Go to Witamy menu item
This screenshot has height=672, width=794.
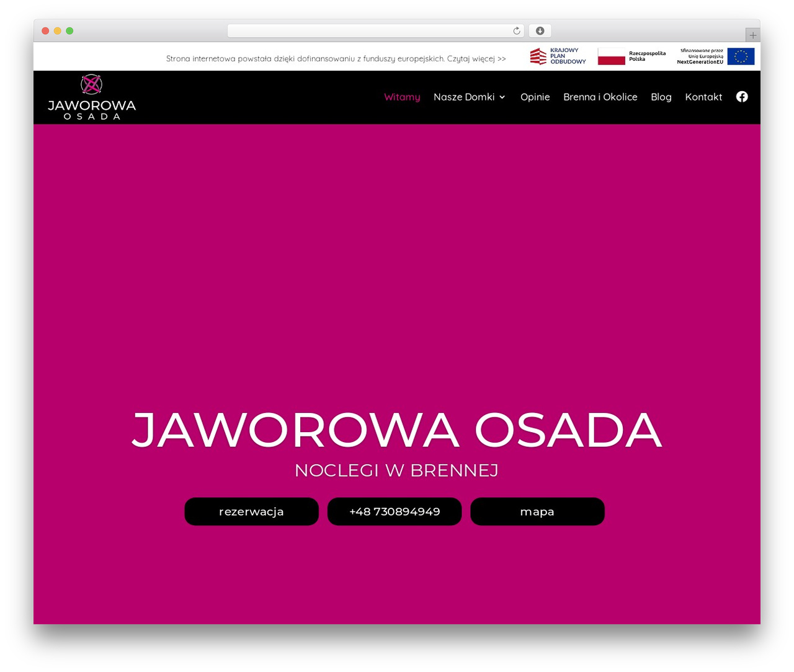click(x=402, y=97)
